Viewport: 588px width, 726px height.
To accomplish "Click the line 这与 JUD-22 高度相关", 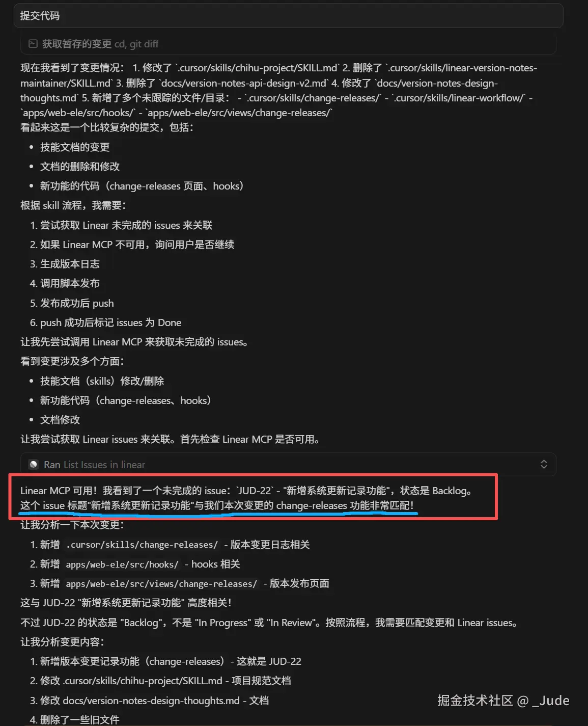I will (x=126, y=603).
